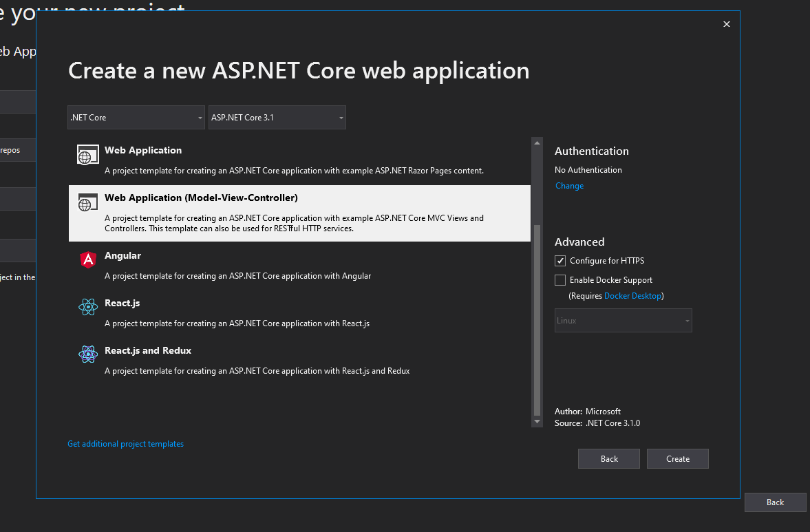Click the Back button at bottom right corner
810x532 pixels.
[775, 502]
